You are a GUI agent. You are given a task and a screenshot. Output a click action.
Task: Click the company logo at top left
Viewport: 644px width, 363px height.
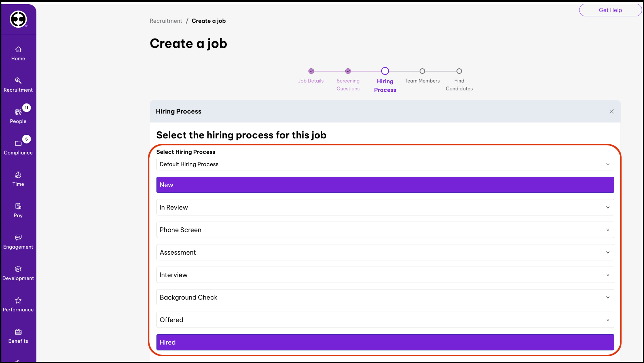18,19
